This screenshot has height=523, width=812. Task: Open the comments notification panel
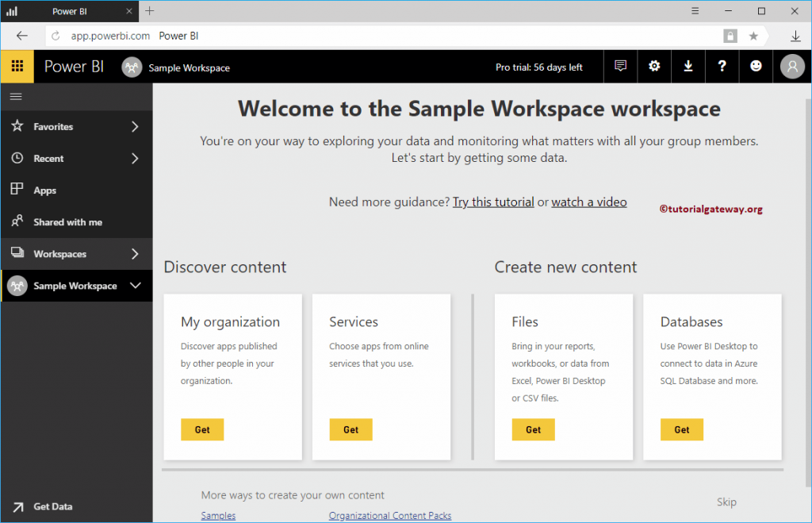pyautogui.click(x=620, y=66)
